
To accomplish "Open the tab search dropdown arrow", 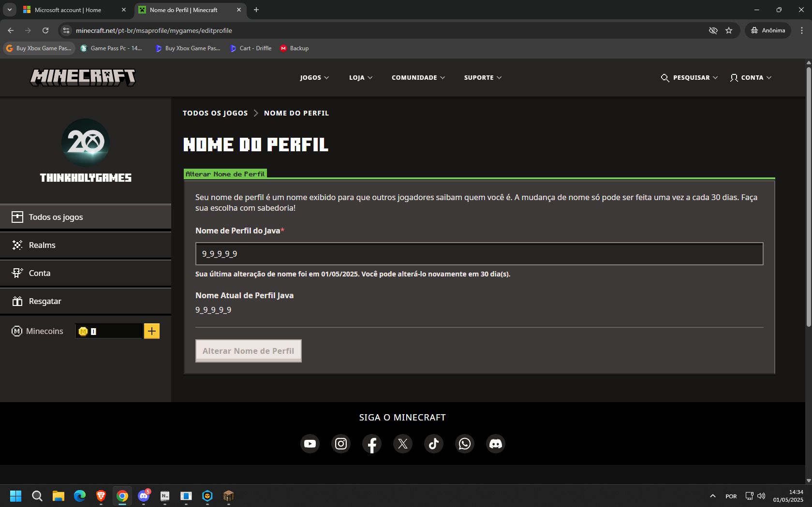I will (9, 10).
